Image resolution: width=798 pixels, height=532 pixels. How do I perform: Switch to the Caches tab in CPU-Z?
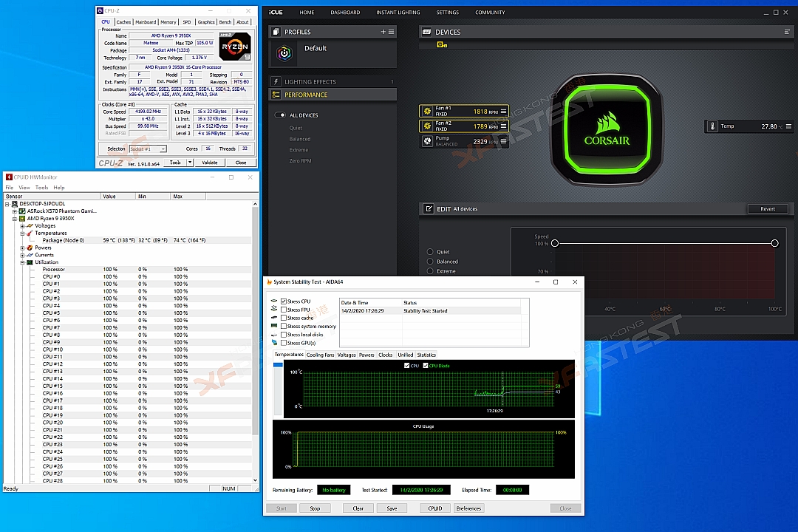(123, 22)
